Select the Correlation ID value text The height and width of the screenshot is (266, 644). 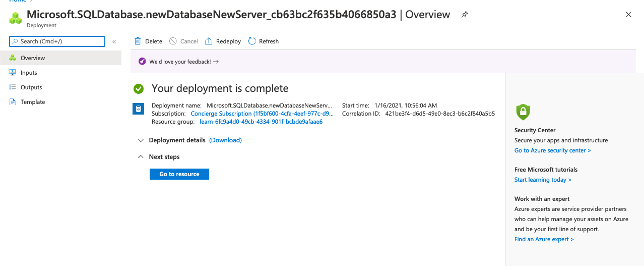pyautogui.click(x=440, y=114)
